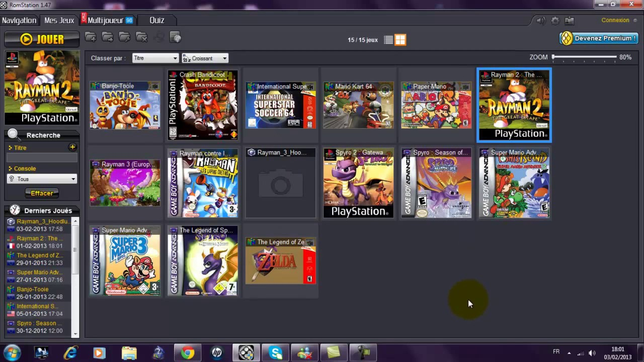Click the HP icon in the taskbar
This screenshot has height=362, width=644.
pos(217,353)
